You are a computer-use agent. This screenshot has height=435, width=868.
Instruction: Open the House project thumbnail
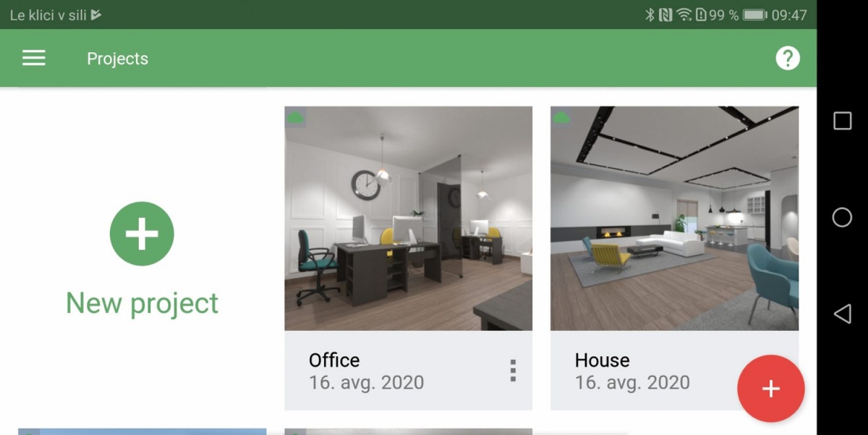pyautogui.click(x=675, y=219)
